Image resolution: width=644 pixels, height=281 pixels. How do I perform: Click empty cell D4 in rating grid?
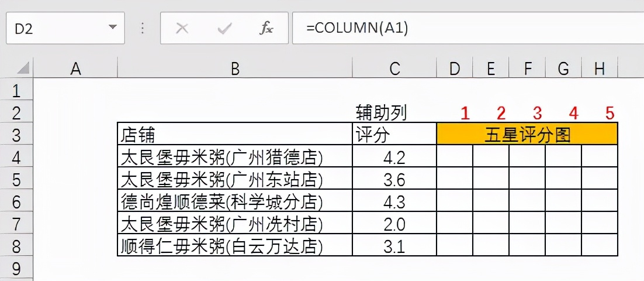click(454, 156)
